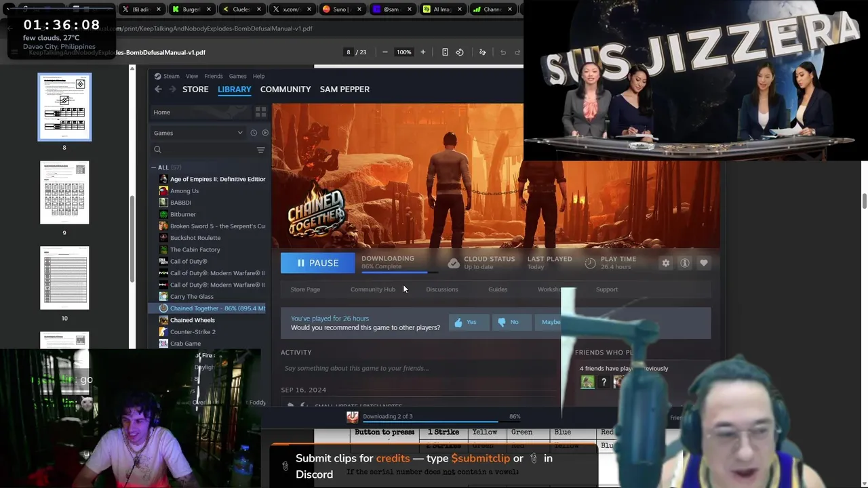The image size is (868, 488).
Task: Open the Help menu in Steam
Action: click(258, 76)
